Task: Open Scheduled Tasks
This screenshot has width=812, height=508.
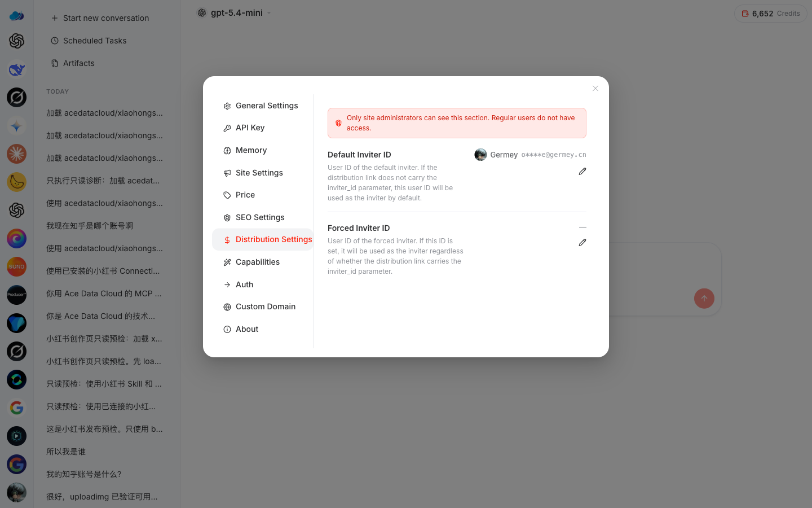Action: click(107, 41)
